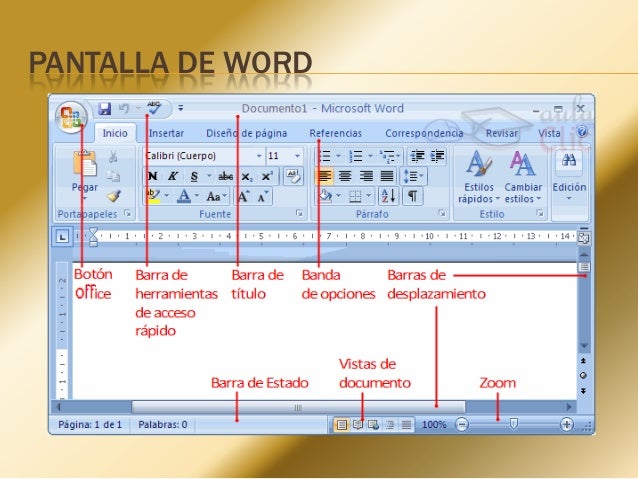The image size is (638, 479).
Task: Open the Correspondencia tab
Action: pyautogui.click(x=424, y=133)
